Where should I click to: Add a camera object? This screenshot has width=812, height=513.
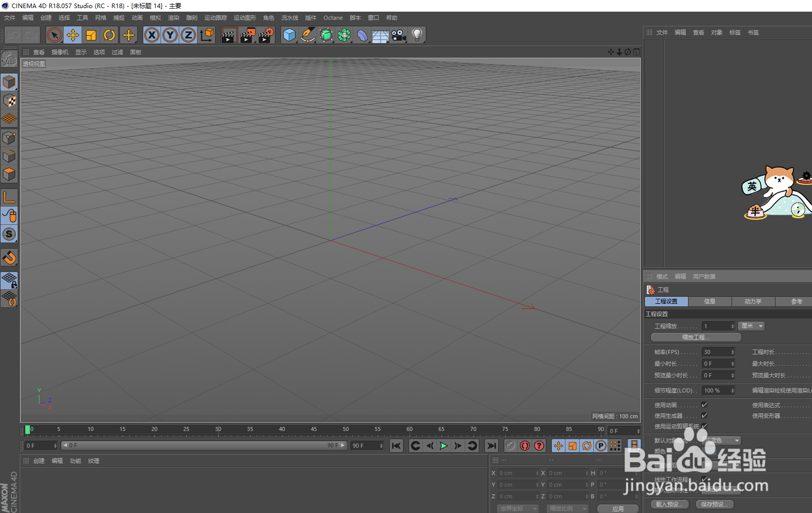click(x=399, y=35)
